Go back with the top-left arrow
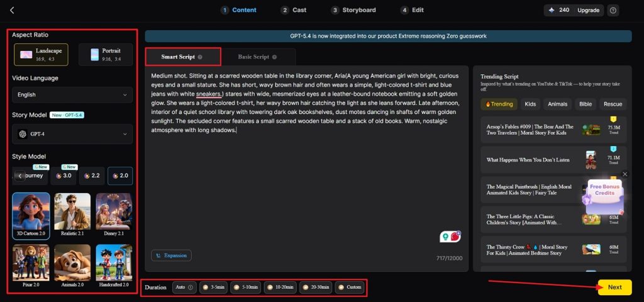This screenshot has height=302, width=644. pyautogui.click(x=12, y=10)
